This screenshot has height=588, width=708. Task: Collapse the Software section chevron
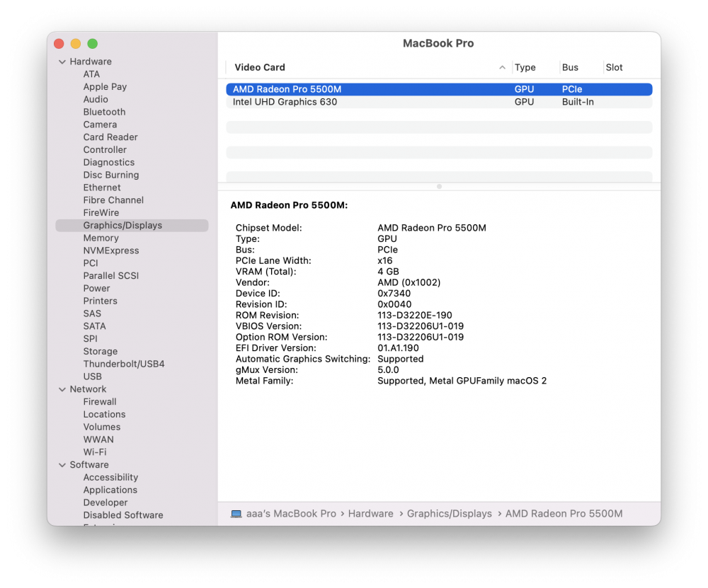(62, 466)
